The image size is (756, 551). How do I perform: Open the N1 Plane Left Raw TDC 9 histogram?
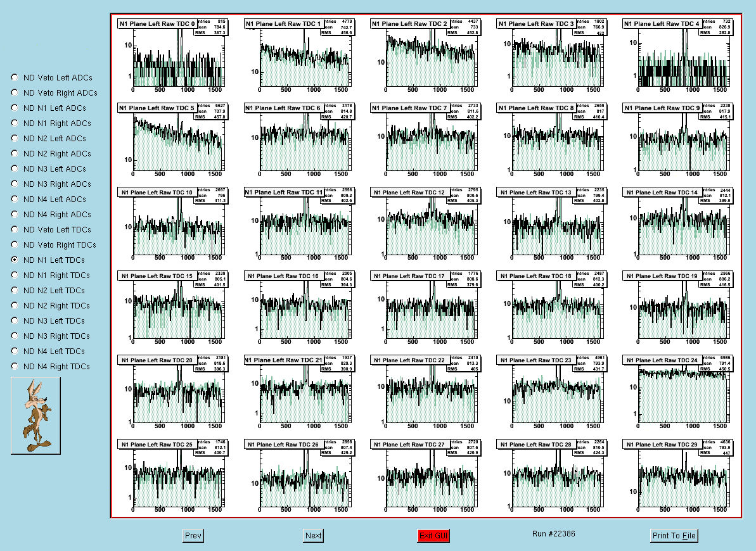[677, 139]
